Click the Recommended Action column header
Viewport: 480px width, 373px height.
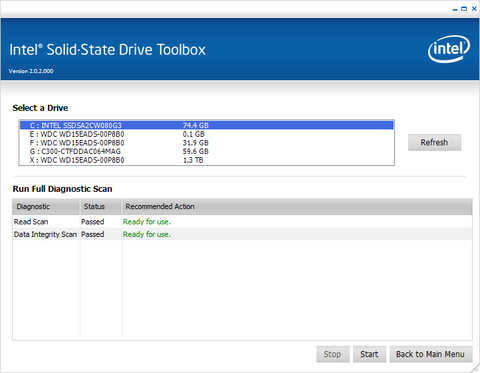297,207
